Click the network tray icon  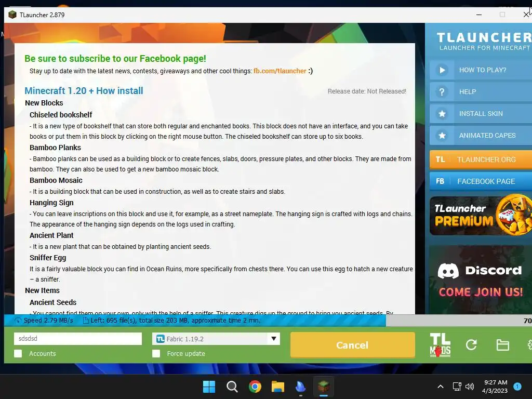coord(457,387)
